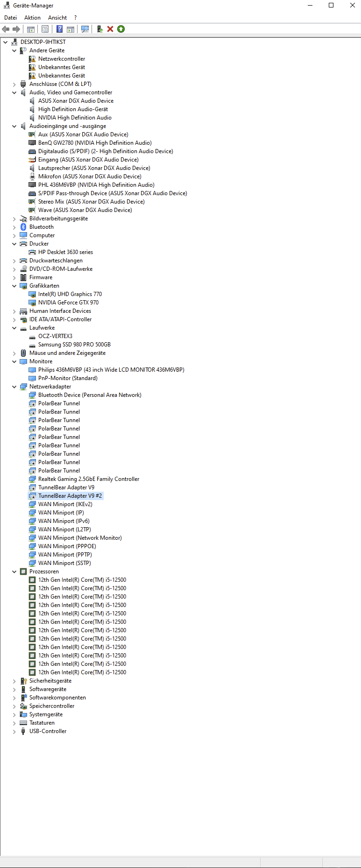Toggle the action pane toolbar icon
This screenshot has height=868, width=361.
click(71, 29)
